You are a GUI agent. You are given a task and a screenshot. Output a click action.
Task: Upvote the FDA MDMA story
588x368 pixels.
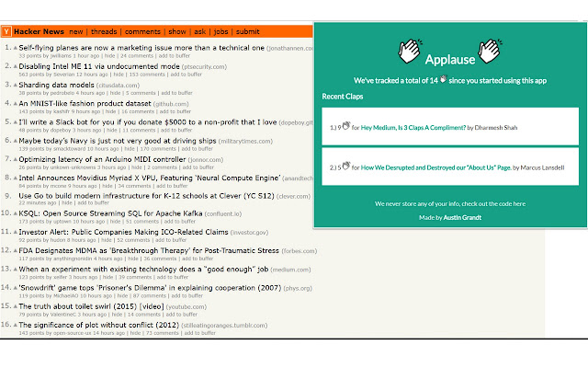16,251
